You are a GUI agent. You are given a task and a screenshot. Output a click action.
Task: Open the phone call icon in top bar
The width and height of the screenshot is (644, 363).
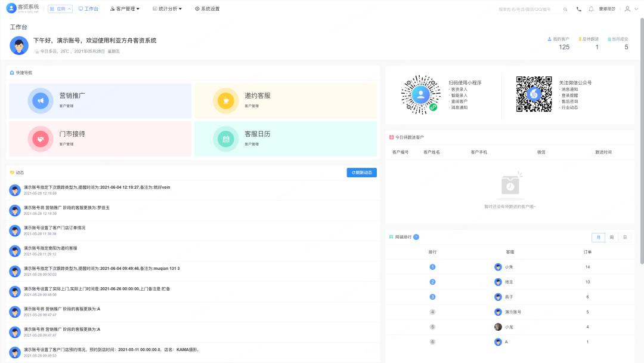pyautogui.click(x=579, y=8)
